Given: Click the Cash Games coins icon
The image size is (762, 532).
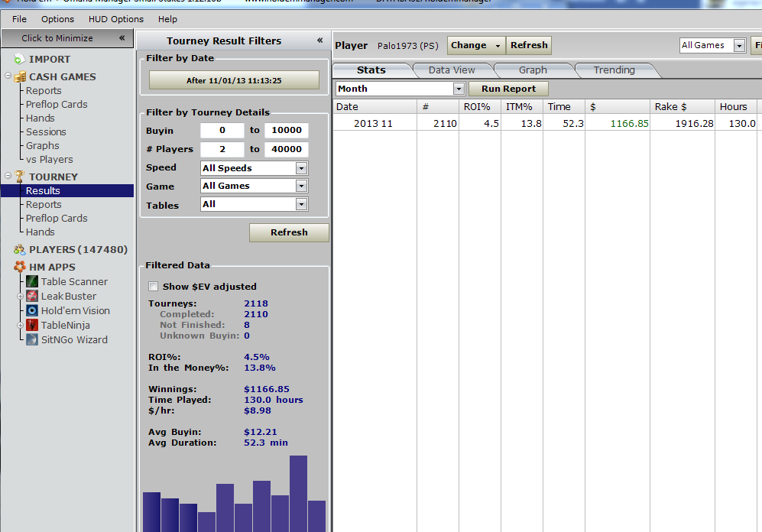Looking at the screenshot, I should [x=20, y=76].
